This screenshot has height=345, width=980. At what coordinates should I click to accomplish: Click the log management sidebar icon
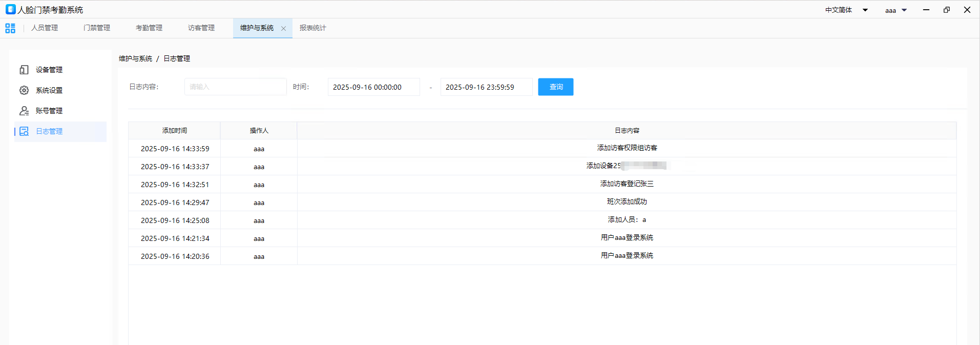tap(24, 131)
